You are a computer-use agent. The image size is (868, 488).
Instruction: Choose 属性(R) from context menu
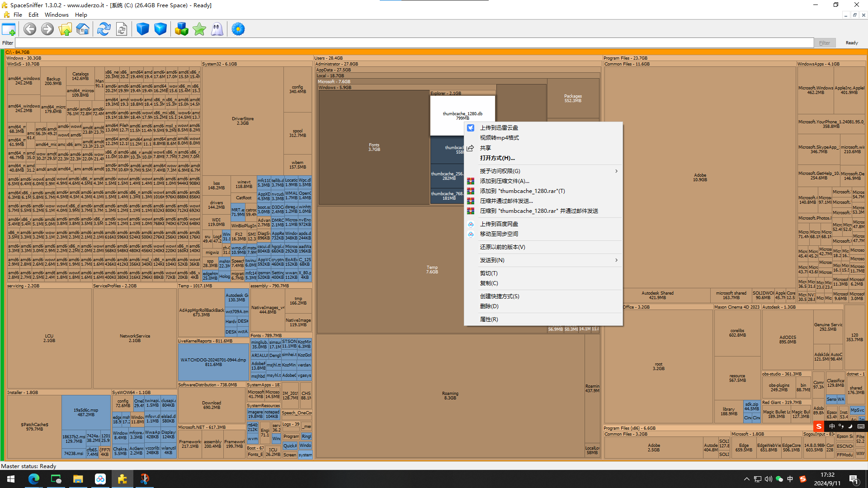coord(489,319)
